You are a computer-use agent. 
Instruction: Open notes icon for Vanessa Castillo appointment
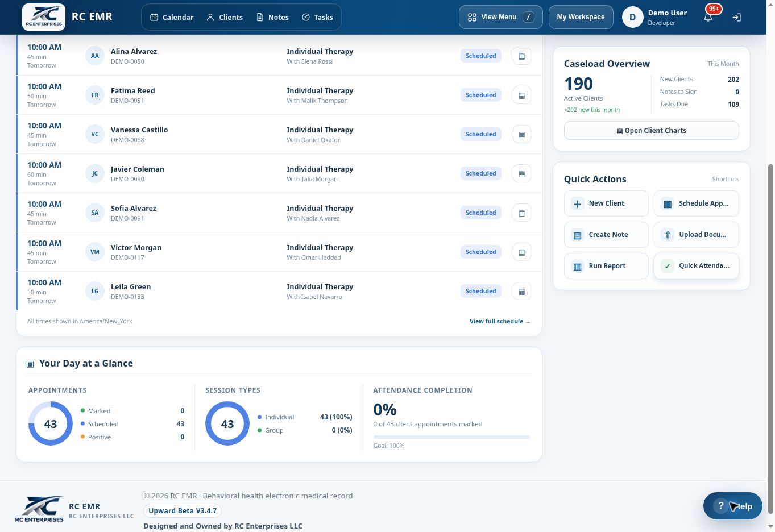521,134
